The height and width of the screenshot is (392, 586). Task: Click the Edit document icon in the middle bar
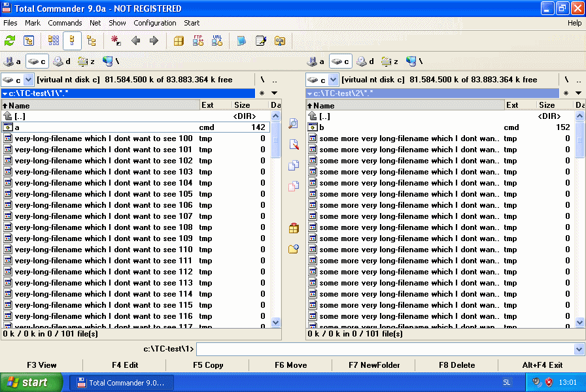294,144
